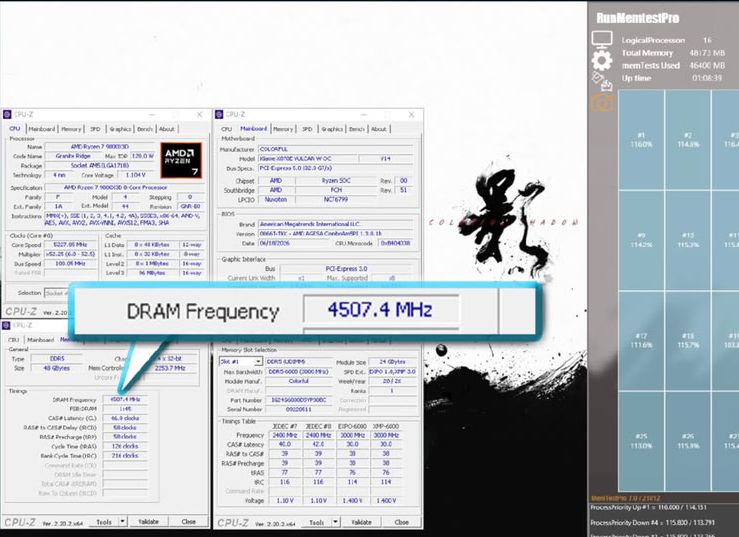
Task: Click Tools button in CPU-Z Memory window
Action: click(x=104, y=522)
